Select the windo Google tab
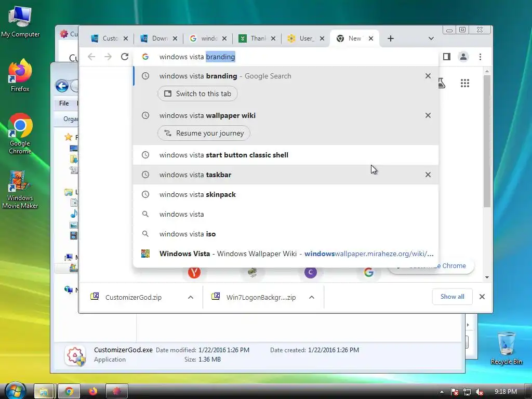532x399 pixels. coord(208,38)
